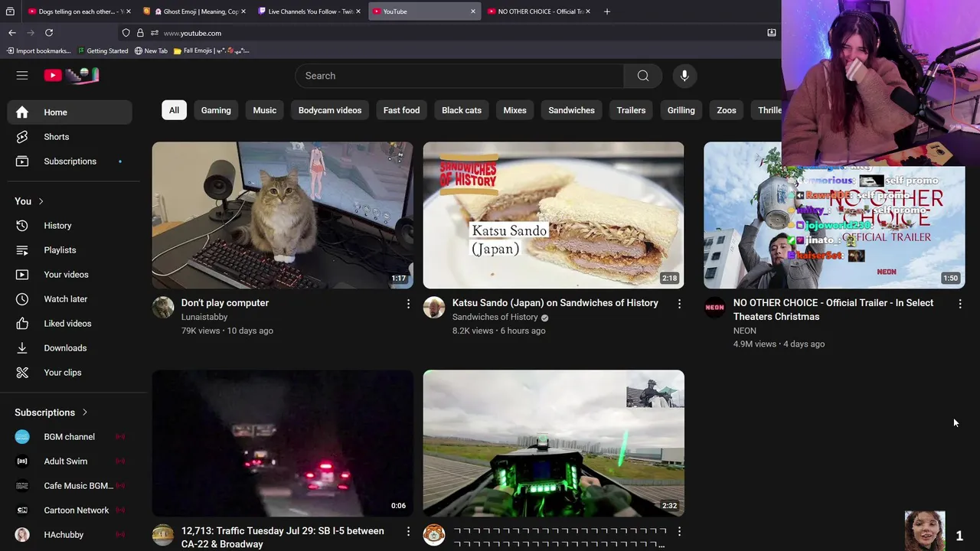Open HAchubby subscription
The width and height of the screenshot is (980, 551).
pos(70,535)
